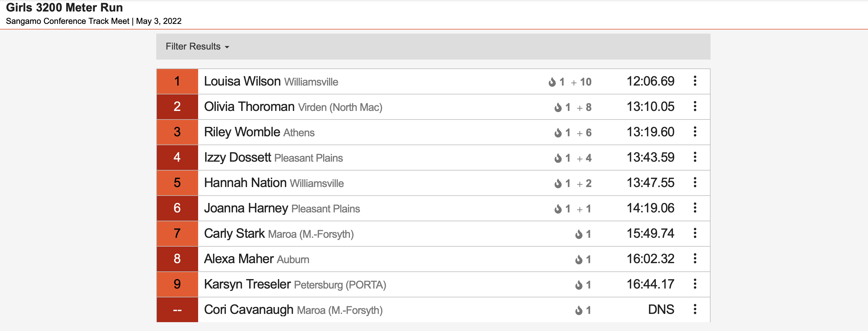Open athlete Olivia Thoroman's profile
The image size is (868, 331).
249,107
